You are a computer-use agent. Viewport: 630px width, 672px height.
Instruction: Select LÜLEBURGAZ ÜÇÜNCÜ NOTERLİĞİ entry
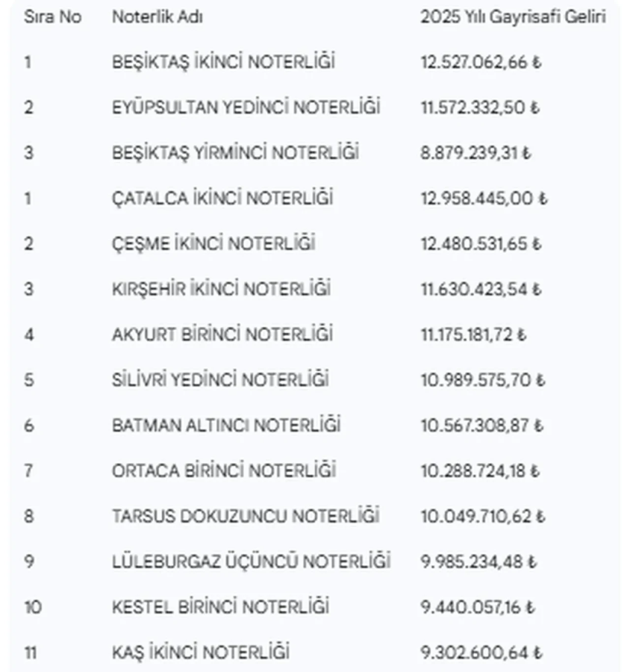251,561
